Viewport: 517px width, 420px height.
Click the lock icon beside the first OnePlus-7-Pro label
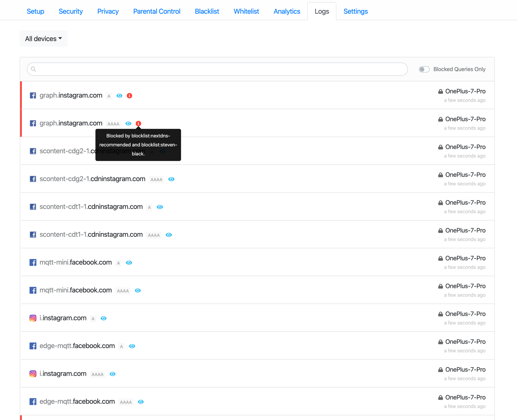click(x=441, y=91)
